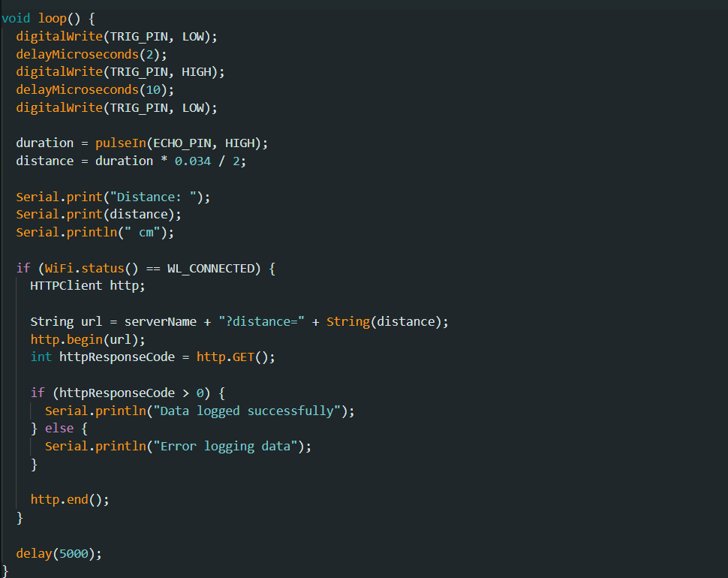
Task: Click the "?distance=" string literal
Action: tap(261, 321)
